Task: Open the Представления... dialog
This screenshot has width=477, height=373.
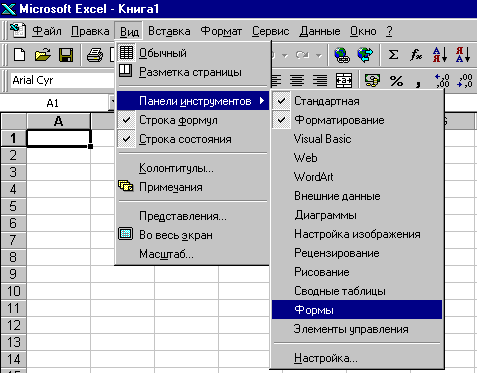Action: 193,216
